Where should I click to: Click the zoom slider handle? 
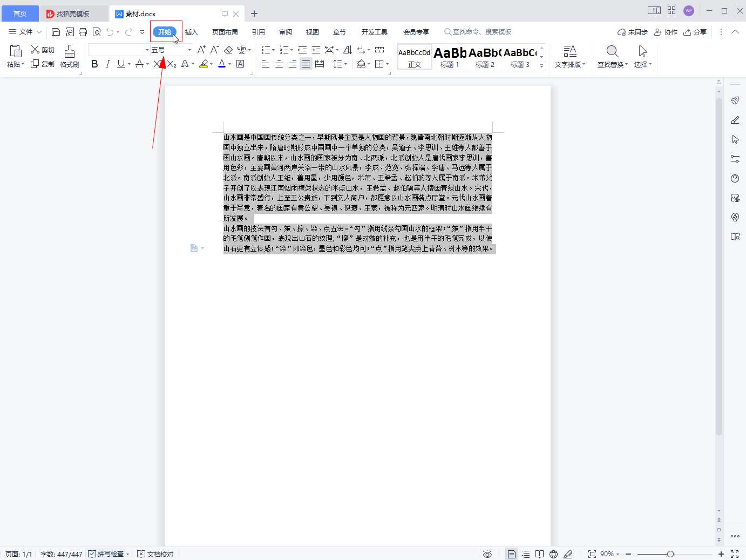click(670, 554)
